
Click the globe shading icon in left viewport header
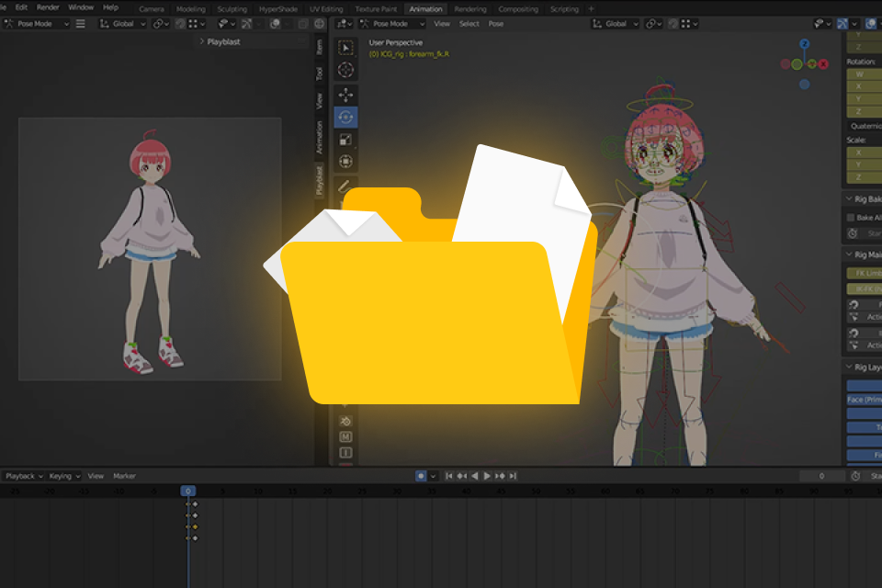(x=320, y=24)
